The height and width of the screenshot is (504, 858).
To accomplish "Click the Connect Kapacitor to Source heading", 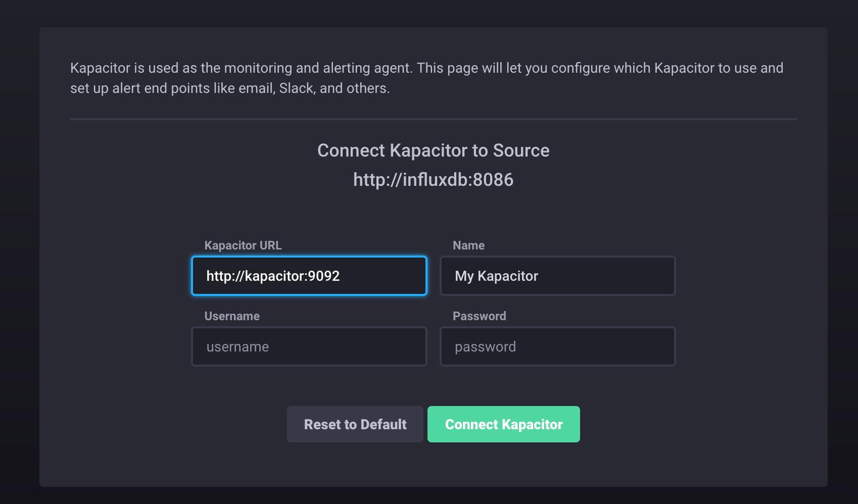I will point(434,150).
